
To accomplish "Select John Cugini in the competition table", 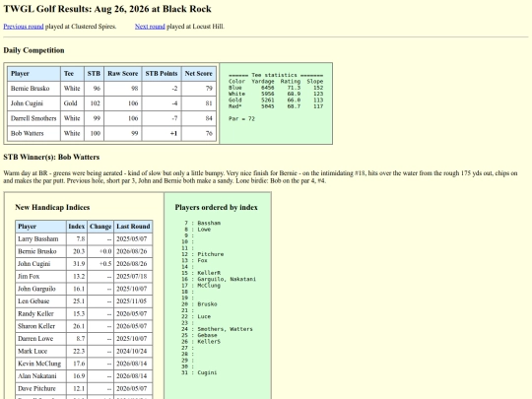I will click(27, 103).
